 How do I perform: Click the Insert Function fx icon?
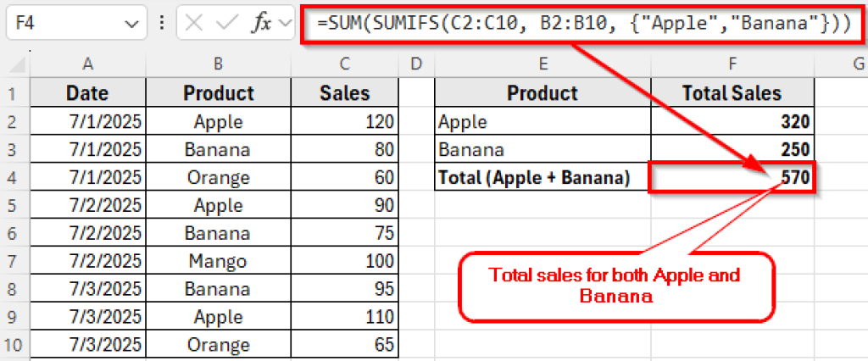[260, 24]
